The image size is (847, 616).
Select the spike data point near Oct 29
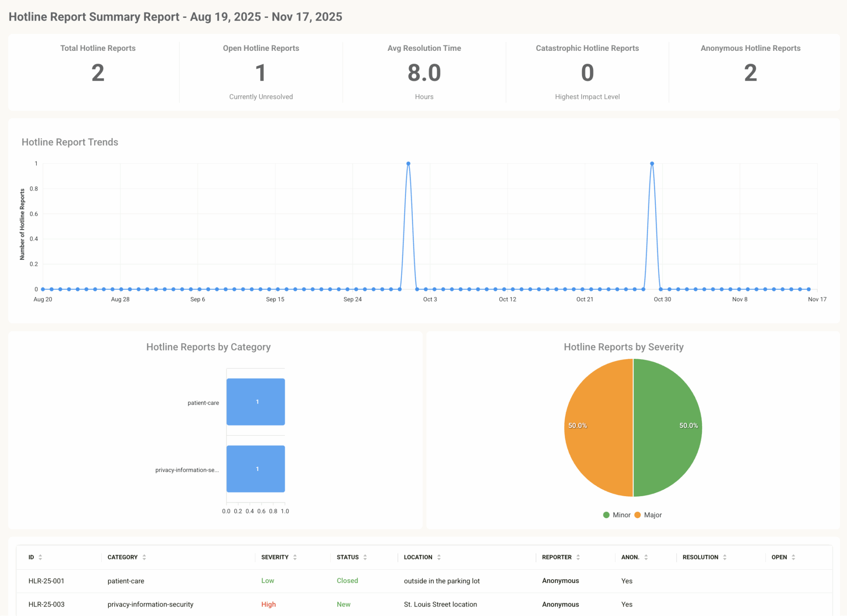coord(652,163)
